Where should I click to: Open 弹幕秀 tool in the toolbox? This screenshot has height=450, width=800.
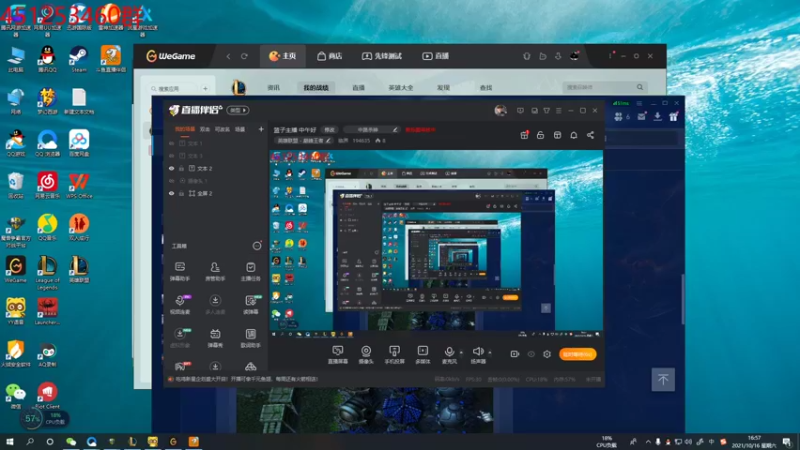tap(215, 338)
